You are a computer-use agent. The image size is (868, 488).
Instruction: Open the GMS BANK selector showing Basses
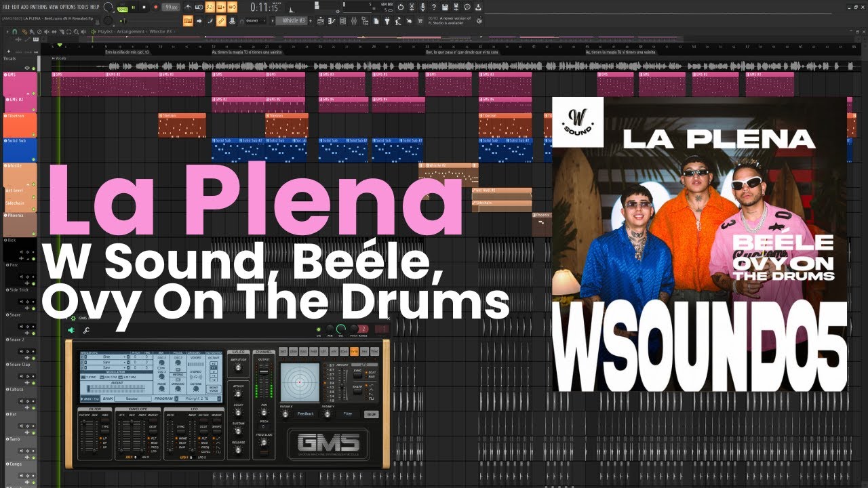[133, 399]
